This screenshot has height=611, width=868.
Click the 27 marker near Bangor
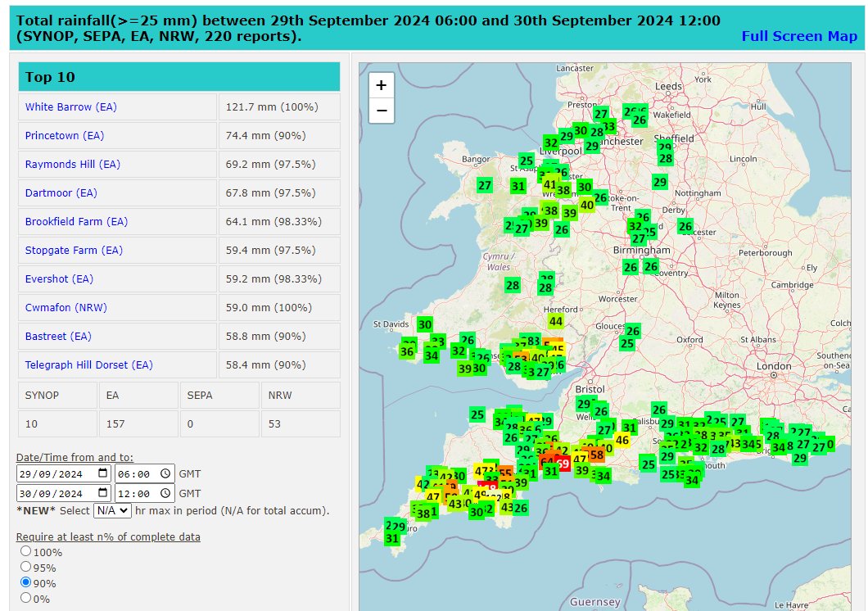tap(485, 185)
